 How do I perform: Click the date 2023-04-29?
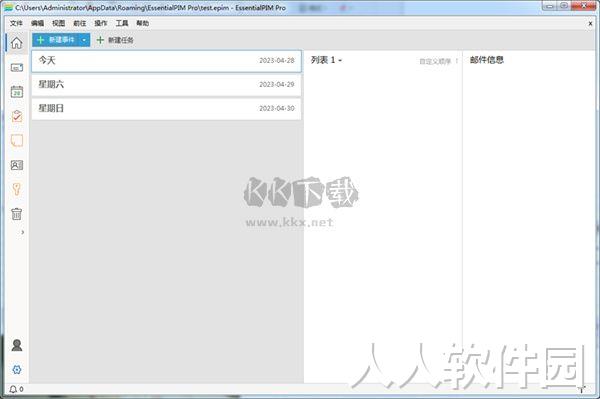(277, 85)
